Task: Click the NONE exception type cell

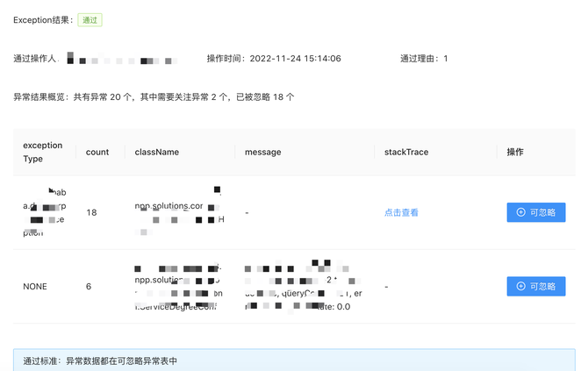Action: [x=35, y=287]
